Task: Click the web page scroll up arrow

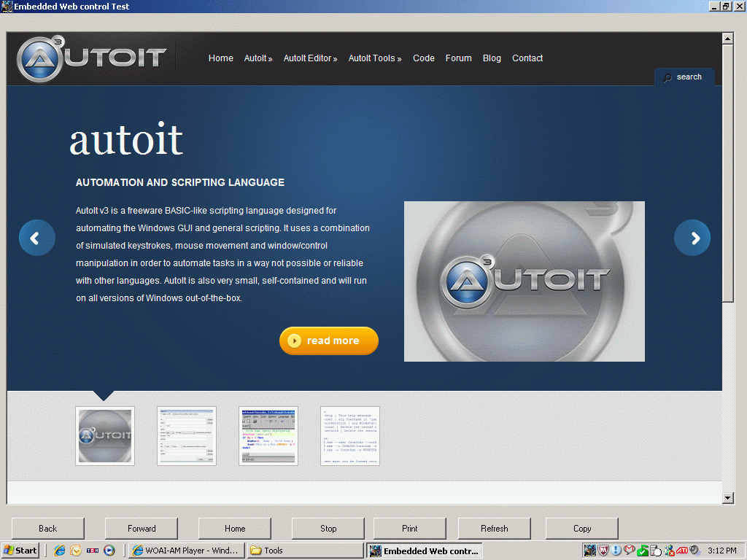Action: click(727, 39)
